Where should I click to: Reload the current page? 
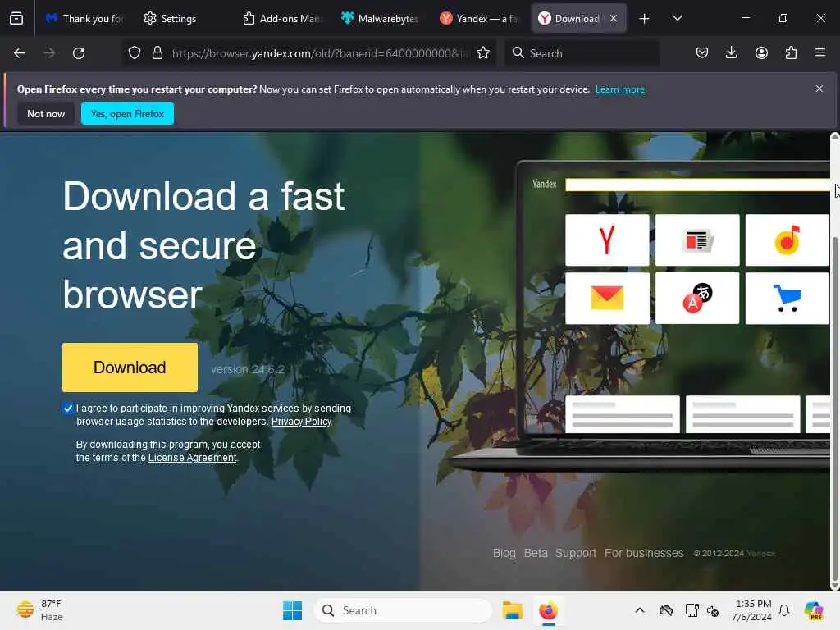tap(79, 53)
